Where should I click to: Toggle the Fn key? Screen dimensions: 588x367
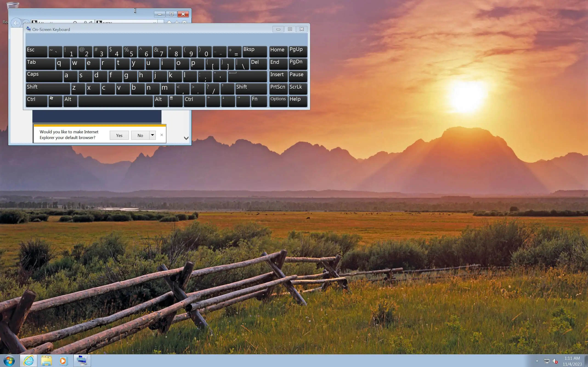[x=259, y=101]
